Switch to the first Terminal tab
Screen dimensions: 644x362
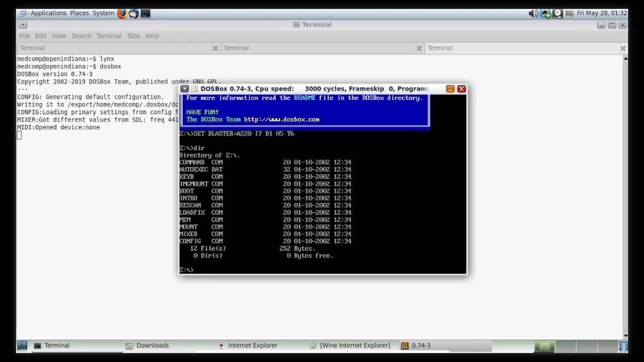coord(118,48)
